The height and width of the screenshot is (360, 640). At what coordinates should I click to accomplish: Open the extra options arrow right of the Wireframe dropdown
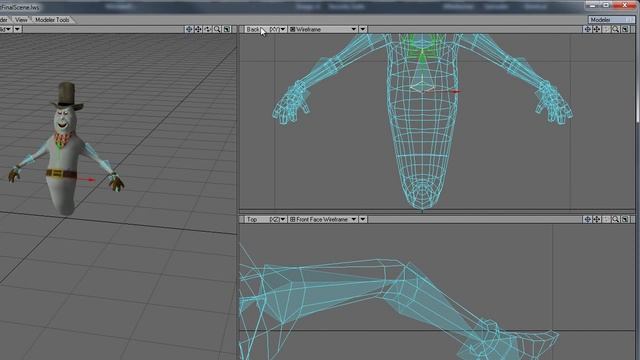(x=362, y=29)
